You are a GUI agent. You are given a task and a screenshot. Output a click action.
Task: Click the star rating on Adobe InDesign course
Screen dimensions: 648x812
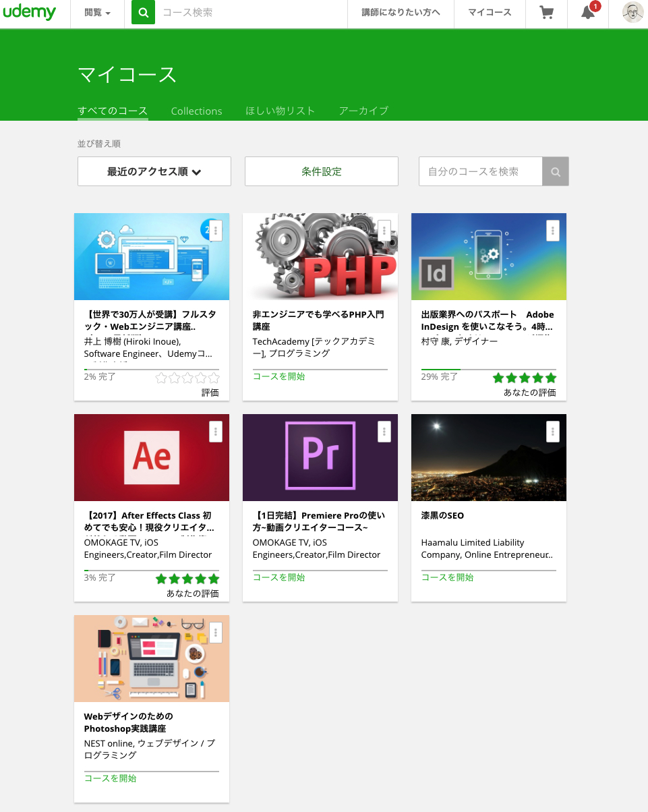point(525,378)
